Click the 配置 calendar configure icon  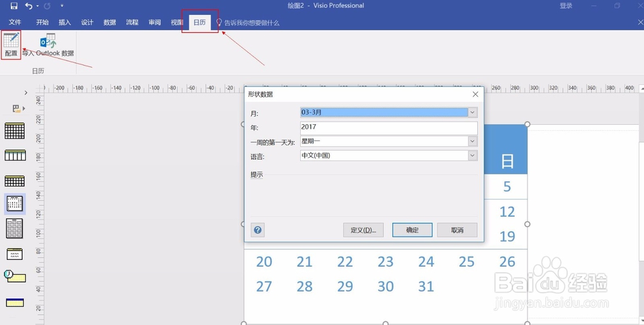click(11, 44)
